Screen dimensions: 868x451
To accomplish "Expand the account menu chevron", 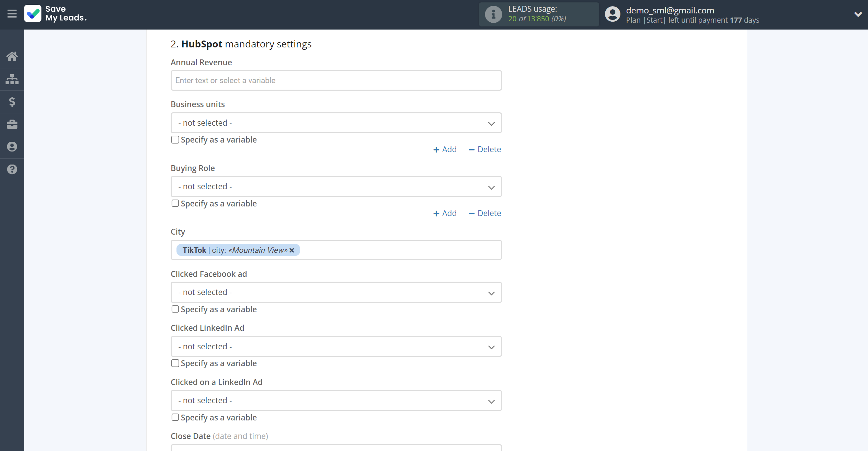I will pyautogui.click(x=858, y=14).
